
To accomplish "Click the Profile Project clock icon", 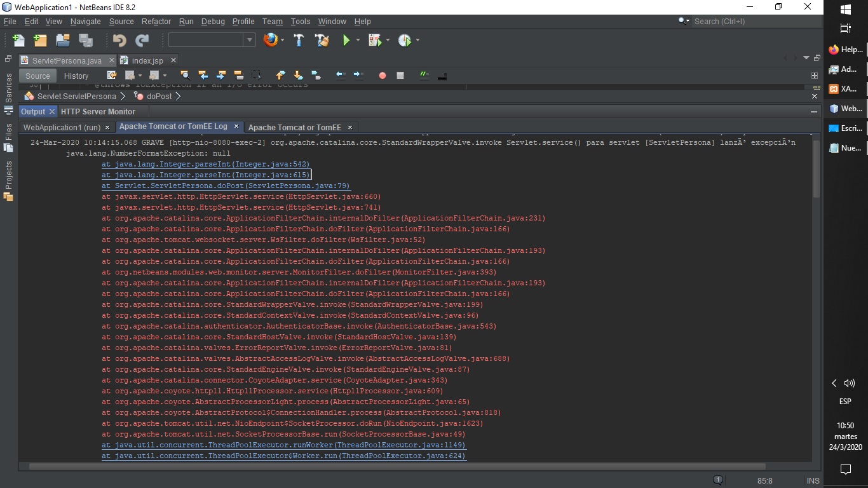I will (404, 40).
